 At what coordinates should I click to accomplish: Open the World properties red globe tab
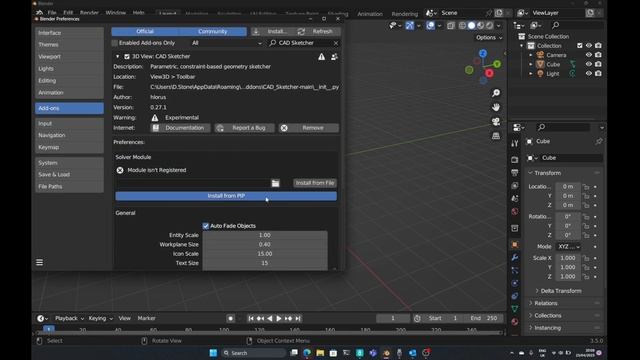[515, 211]
